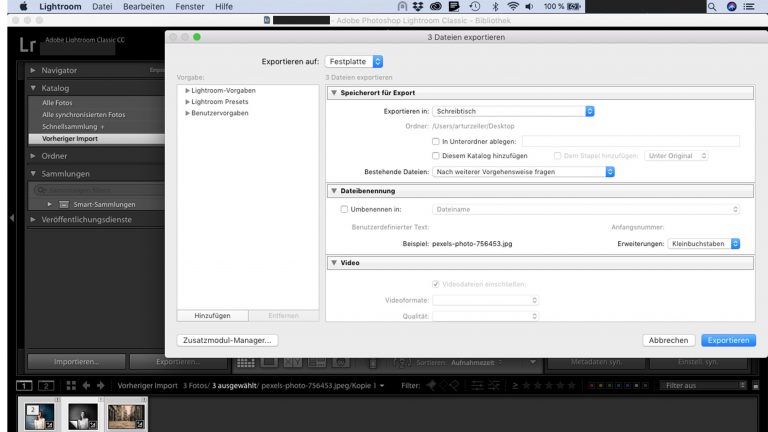Select second monitor display button
The height and width of the screenshot is (432, 768).
[x=46, y=385]
